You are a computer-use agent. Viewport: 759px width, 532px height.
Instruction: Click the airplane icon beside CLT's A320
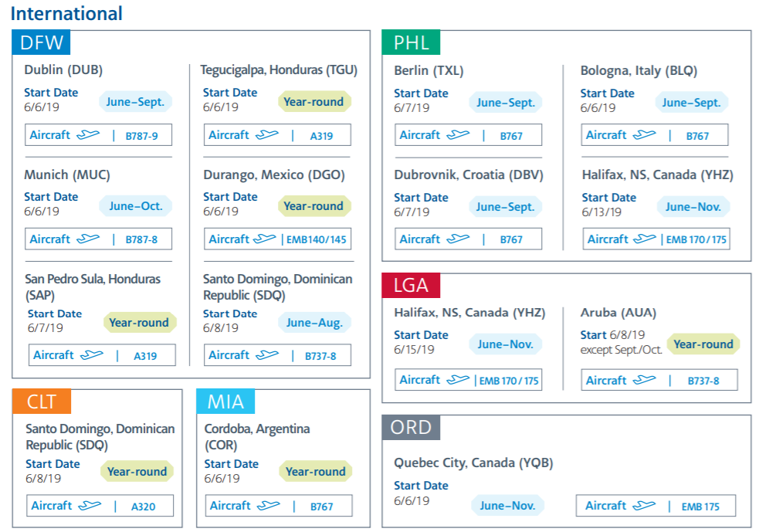(89, 506)
